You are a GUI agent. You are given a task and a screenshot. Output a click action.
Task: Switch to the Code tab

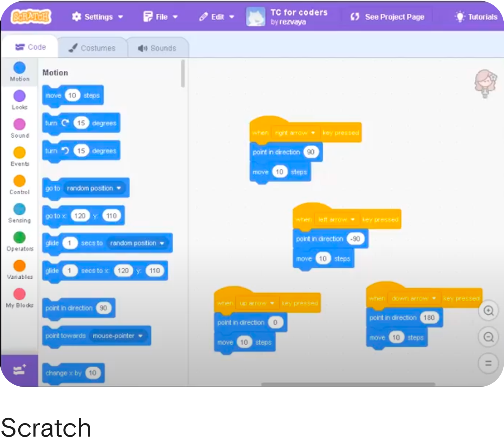pos(30,47)
